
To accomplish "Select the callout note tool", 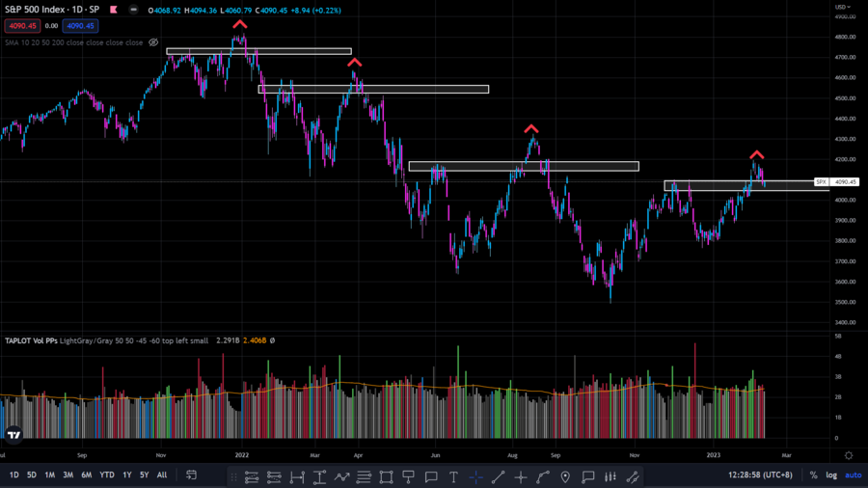I will (x=588, y=476).
